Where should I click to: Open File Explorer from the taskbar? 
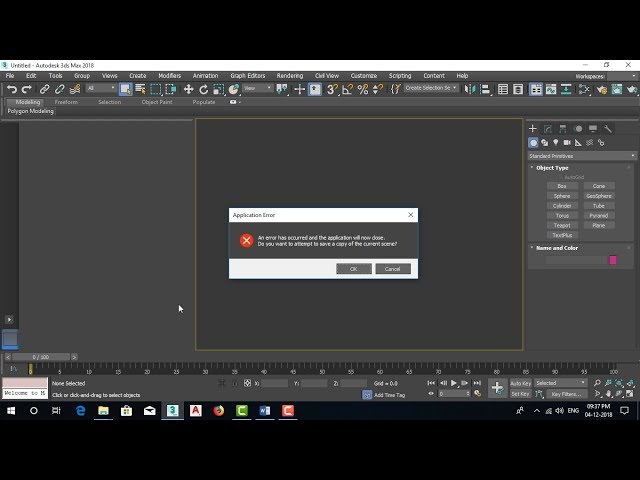(x=103, y=411)
